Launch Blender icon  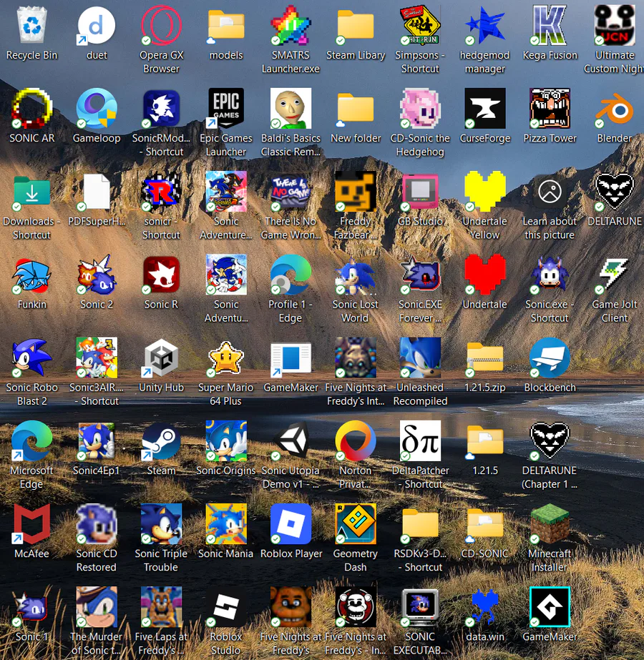(615, 109)
